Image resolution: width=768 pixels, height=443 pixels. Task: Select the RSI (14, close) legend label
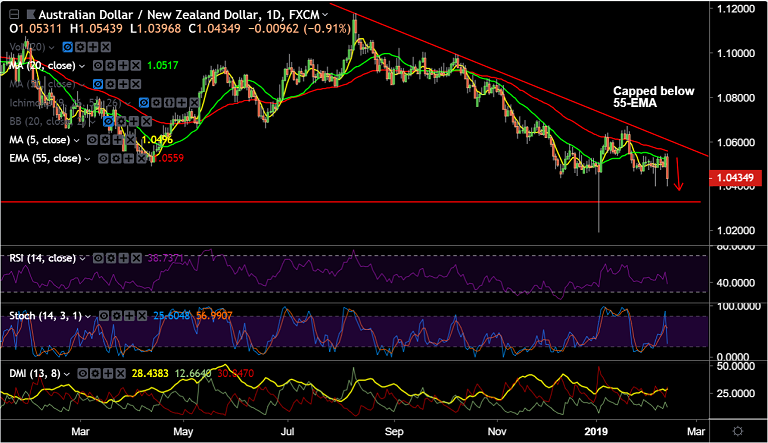coord(43,258)
